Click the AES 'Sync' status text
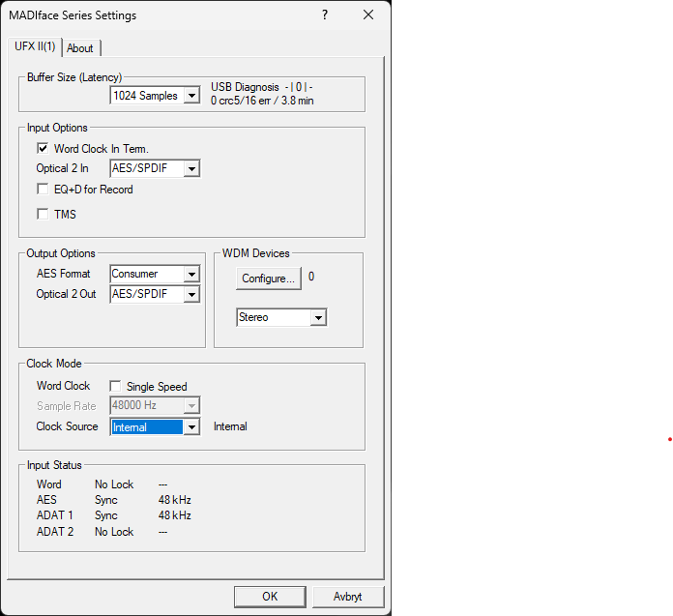 pyautogui.click(x=106, y=500)
